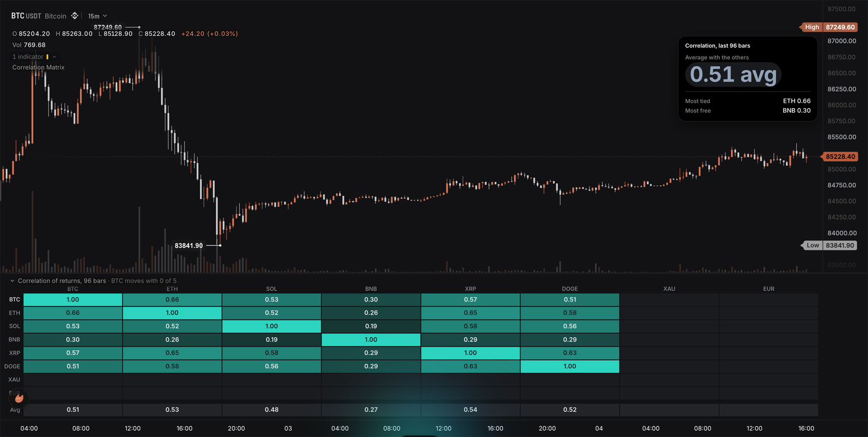The height and width of the screenshot is (437, 868).
Task: Select the Correlation Matrix indicator label
Action: [x=38, y=67]
